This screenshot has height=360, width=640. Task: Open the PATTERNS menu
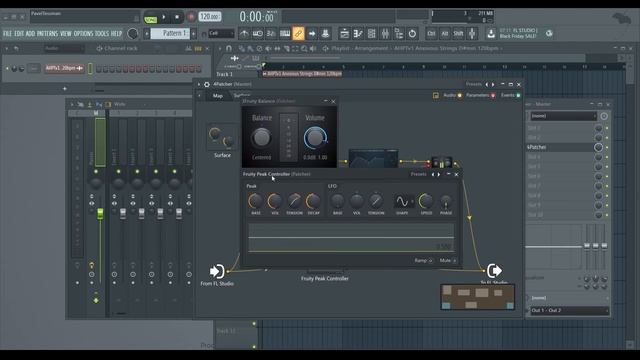pos(47,33)
